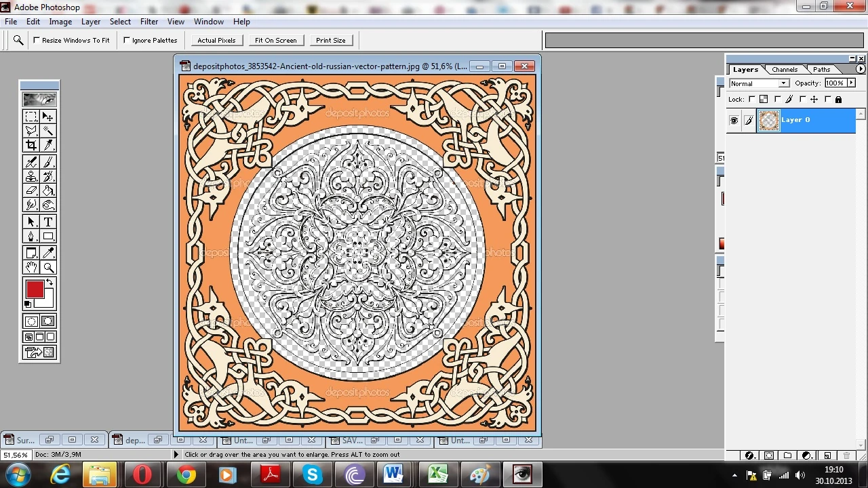Image resolution: width=868 pixels, height=488 pixels.
Task: Select the Layer 0 thumbnail
Action: click(768, 121)
